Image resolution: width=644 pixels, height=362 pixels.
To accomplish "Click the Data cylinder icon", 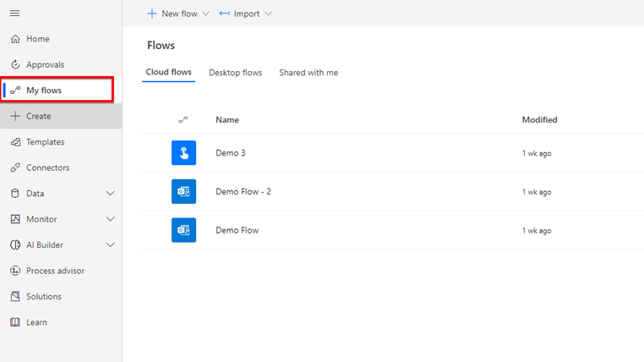I will [x=15, y=193].
